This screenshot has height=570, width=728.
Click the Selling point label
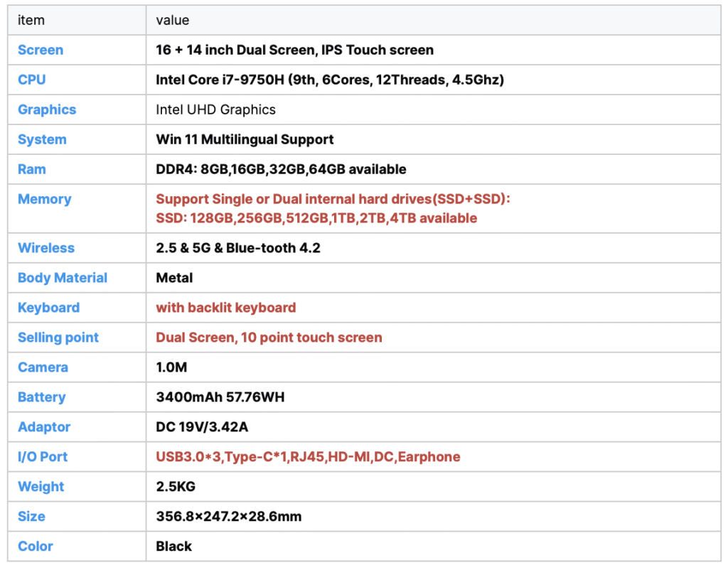click(58, 338)
